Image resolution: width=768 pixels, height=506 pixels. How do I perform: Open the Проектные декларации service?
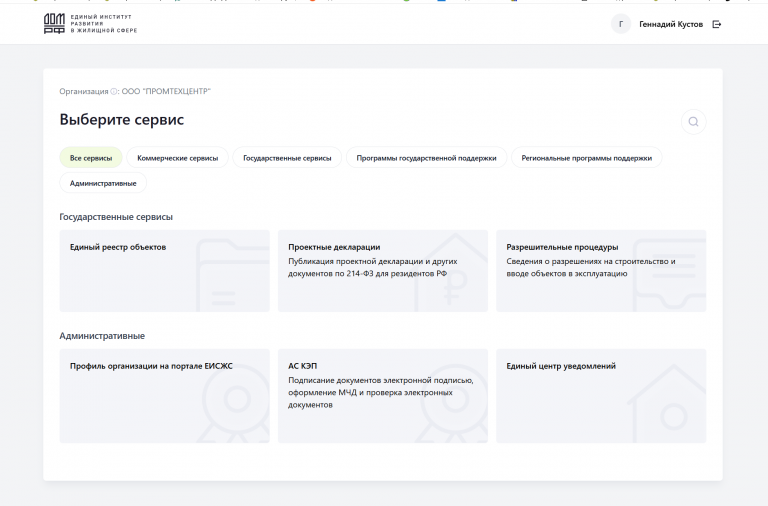click(383, 271)
